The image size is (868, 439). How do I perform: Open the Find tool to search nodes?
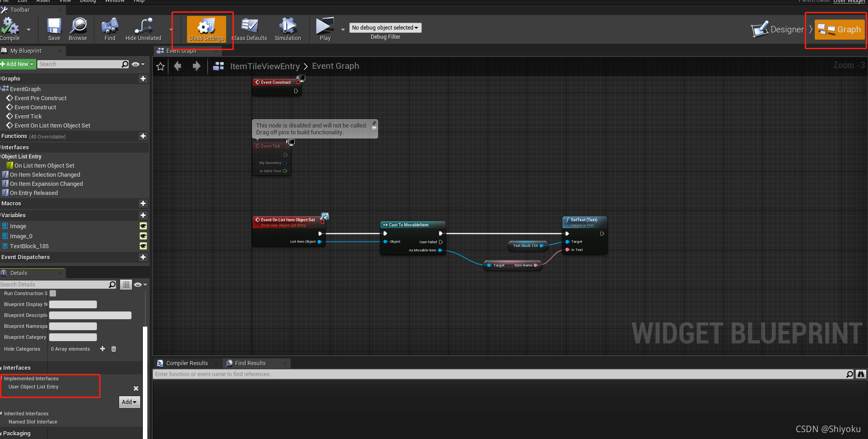109,27
